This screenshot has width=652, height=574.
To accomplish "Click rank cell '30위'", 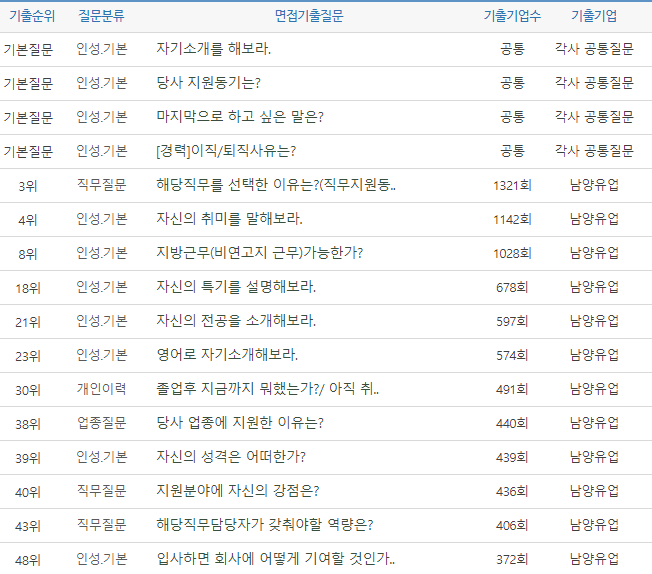I will coord(28,391).
